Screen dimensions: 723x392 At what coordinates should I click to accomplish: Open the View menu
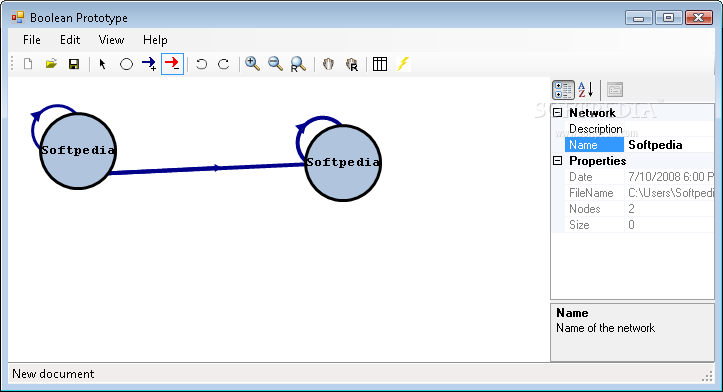coord(111,40)
